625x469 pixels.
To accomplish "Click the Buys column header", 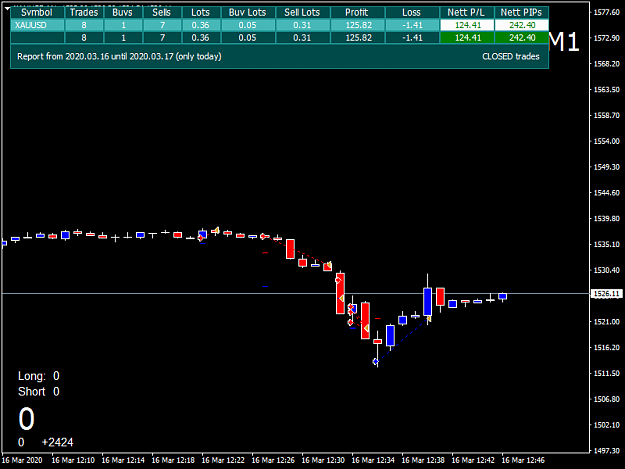I will 123,12.
